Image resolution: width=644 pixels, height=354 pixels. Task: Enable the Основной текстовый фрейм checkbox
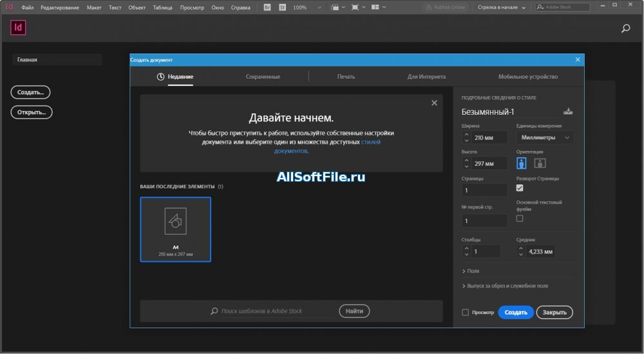click(520, 219)
